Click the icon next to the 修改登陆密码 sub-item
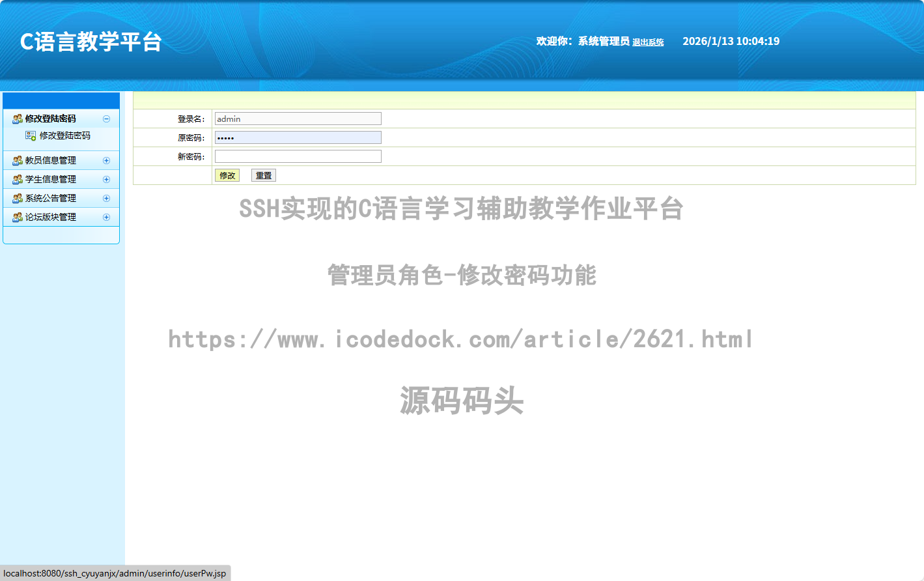The height and width of the screenshot is (581, 924). [31, 135]
